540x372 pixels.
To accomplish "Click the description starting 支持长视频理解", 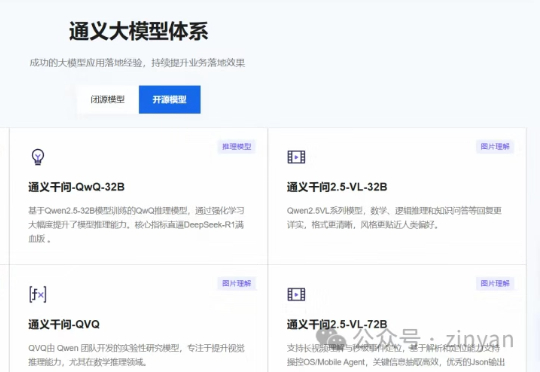I will click(x=396, y=355).
